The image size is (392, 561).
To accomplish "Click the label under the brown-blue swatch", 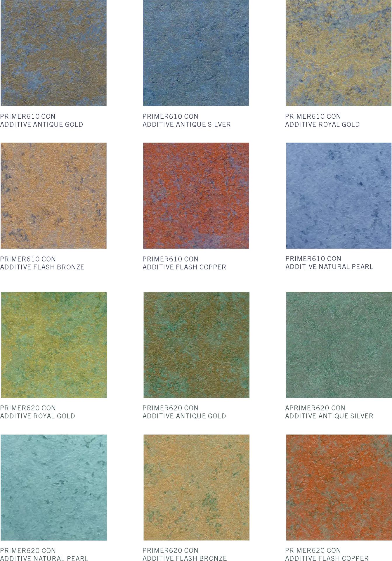I will (x=42, y=121).
